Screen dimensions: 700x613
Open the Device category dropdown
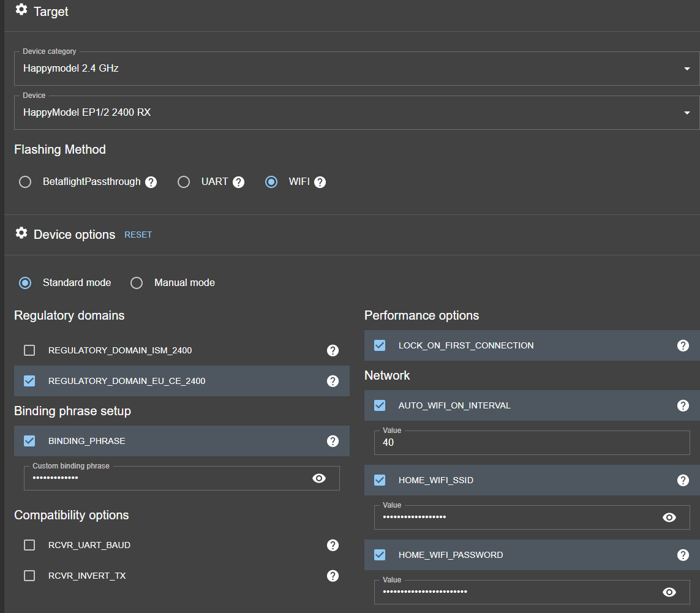tap(687, 69)
